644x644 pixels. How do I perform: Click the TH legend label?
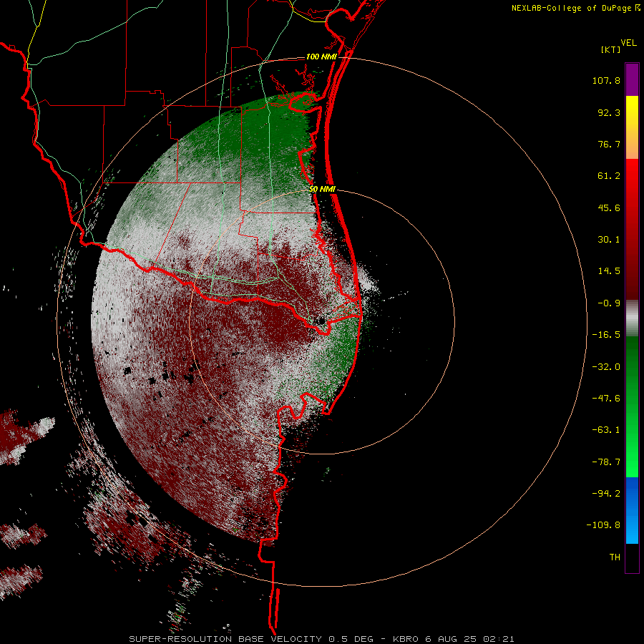pos(615,557)
